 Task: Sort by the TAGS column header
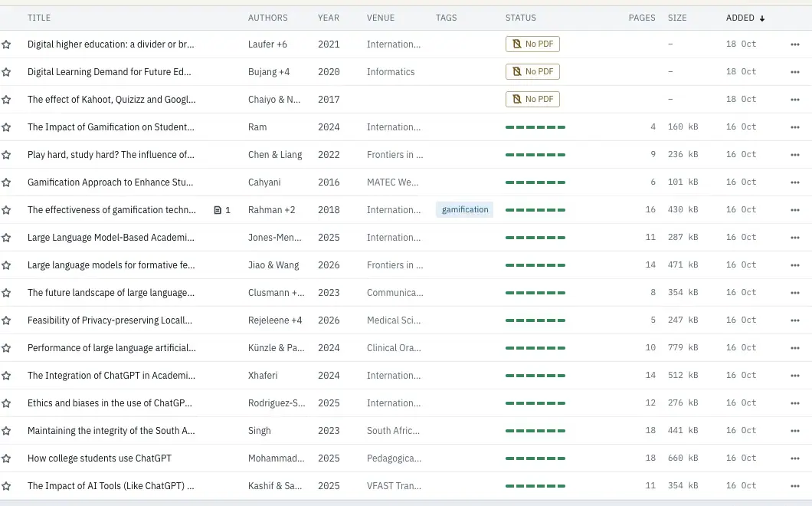(447, 18)
